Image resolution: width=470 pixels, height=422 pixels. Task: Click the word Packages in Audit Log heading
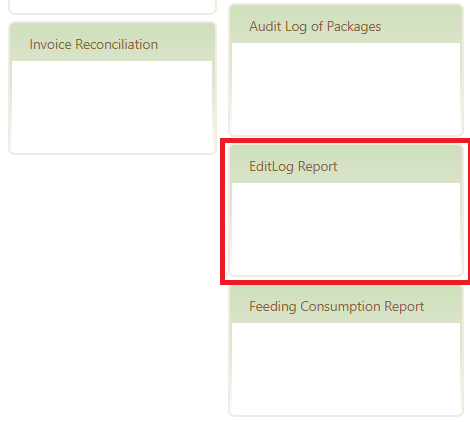354,27
